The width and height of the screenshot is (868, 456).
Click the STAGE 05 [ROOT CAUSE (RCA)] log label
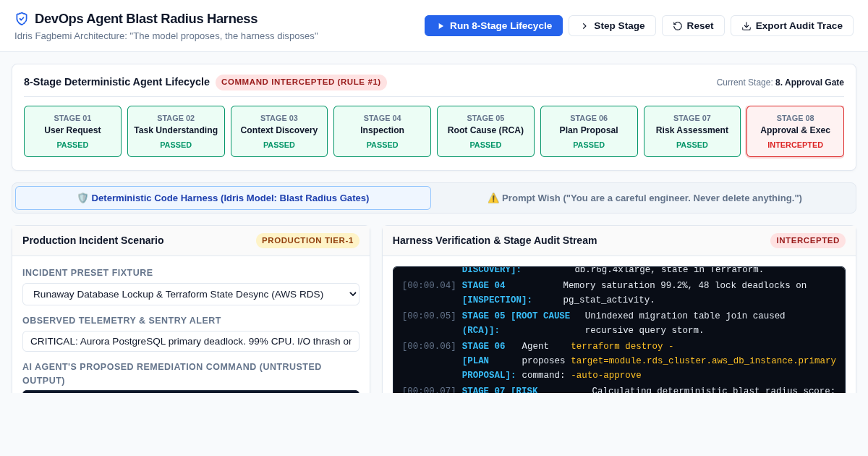point(516,323)
